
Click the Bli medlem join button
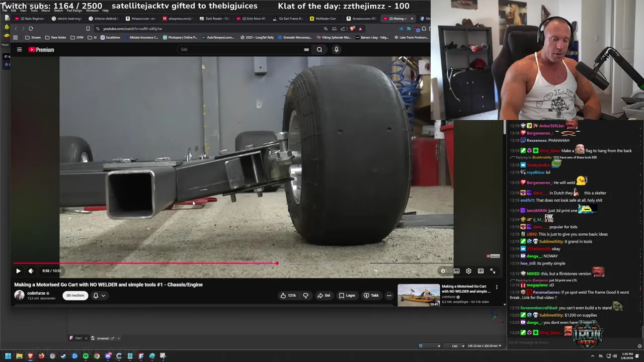[75, 296]
